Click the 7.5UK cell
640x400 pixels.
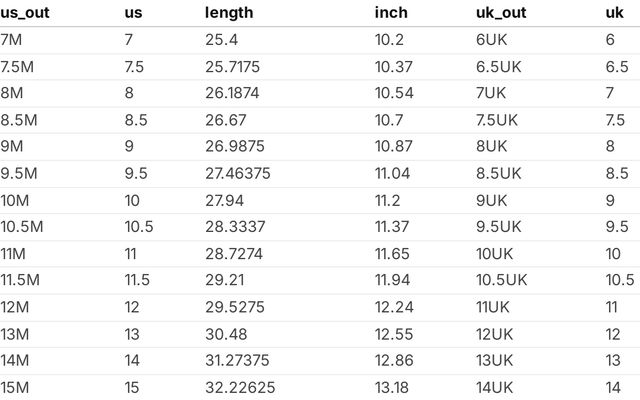tap(498, 120)
